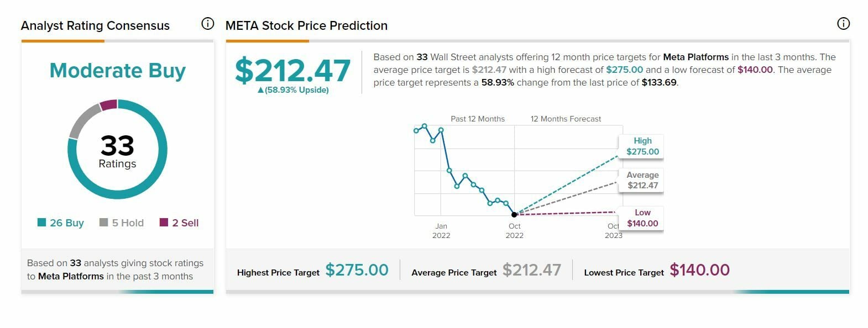Click the 12 Months Forecast chart heading
This screenshot has height=328, width=868.
pyautogui.click(x=566, y=119)
